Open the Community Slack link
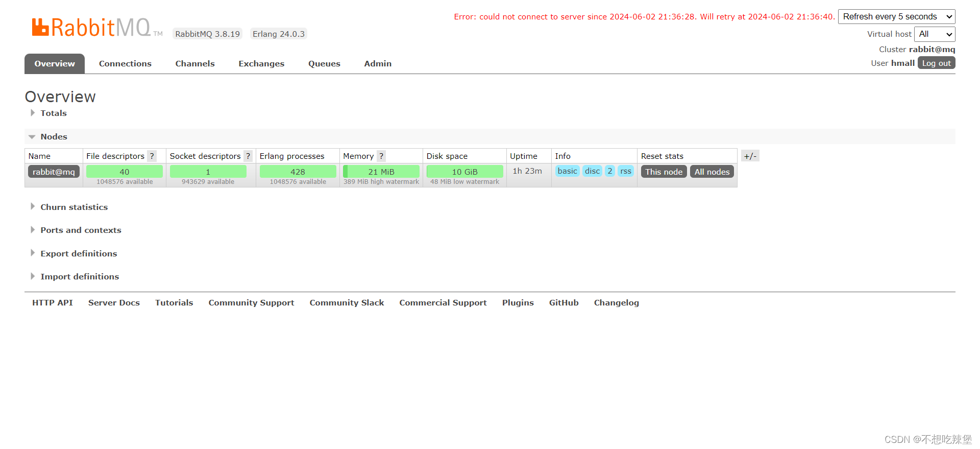 (x=347, y=303)
